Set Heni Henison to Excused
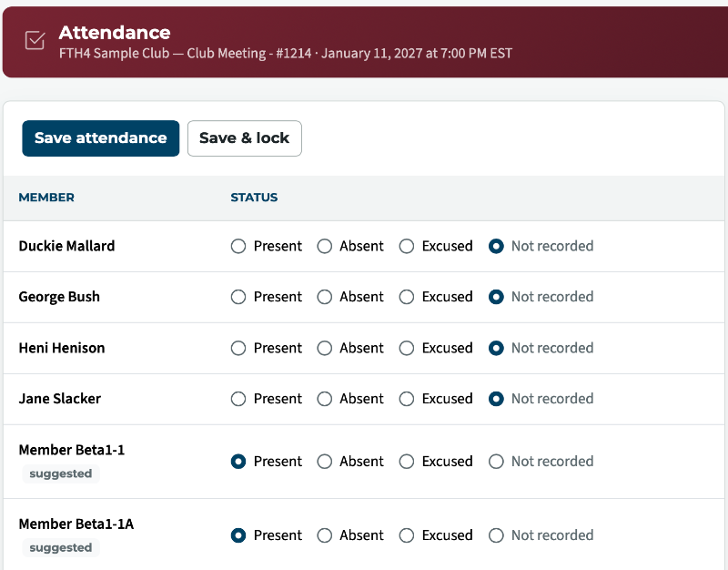 [x=407, y=348]
